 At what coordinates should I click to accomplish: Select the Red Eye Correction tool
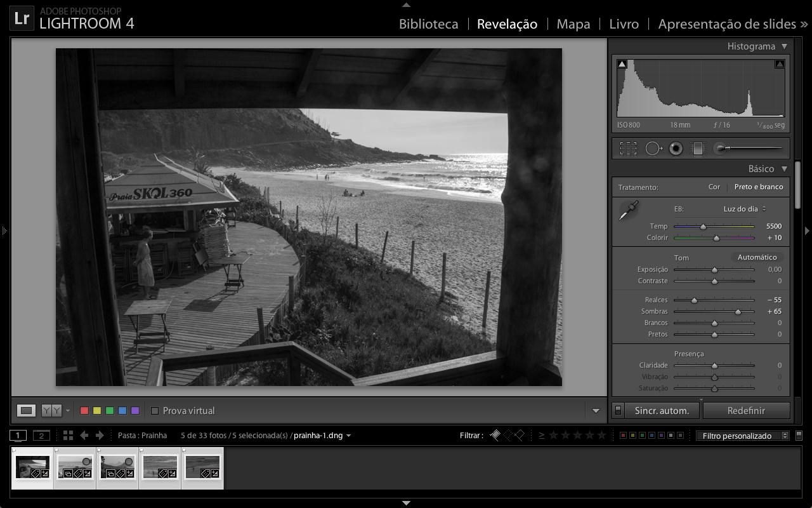(x=676, y=149)
